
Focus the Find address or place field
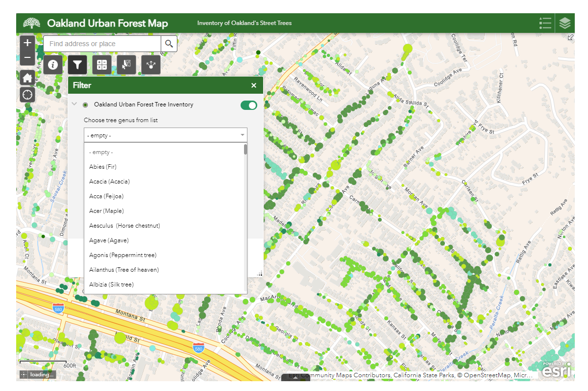coord(102,44)
